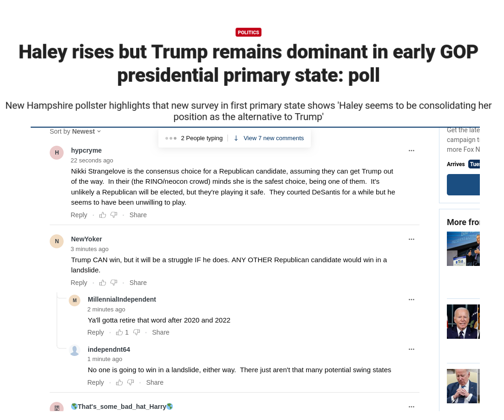Image resolution: width=504 pixels, height=420 pixels.
Task: Open the Biden portrait article thumbnail
Action: pos(463,322)
